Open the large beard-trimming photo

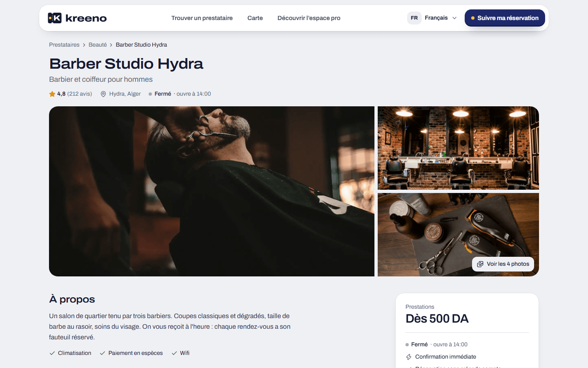212,191
